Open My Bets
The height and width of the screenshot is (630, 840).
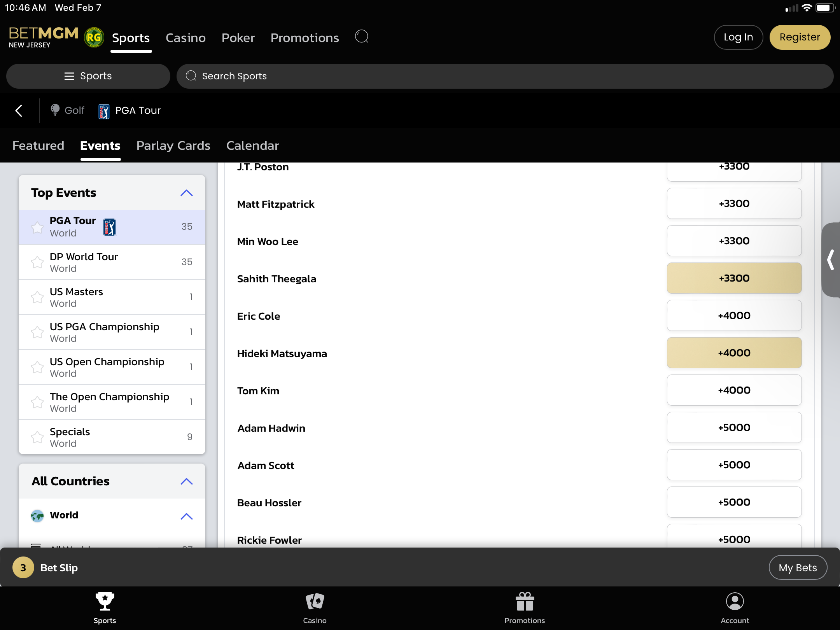798,568
